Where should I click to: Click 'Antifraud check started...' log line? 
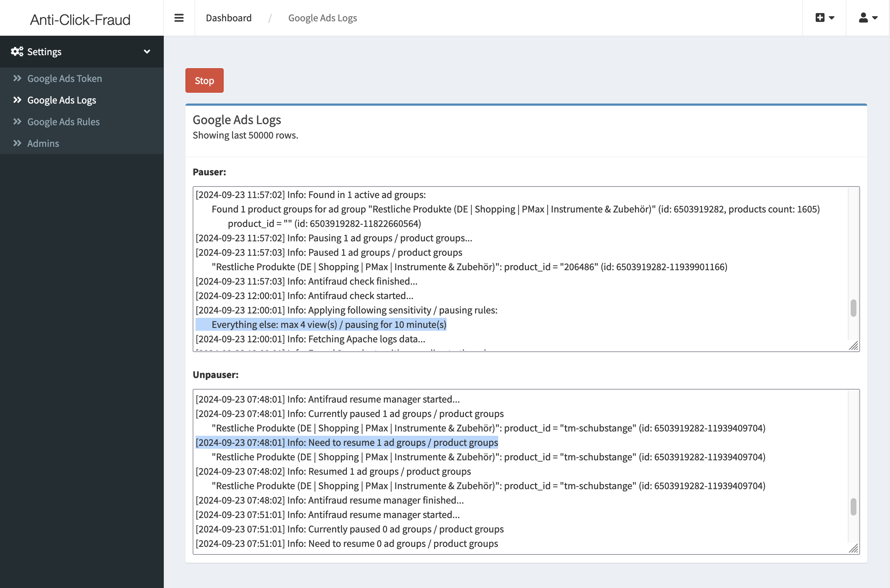point(304,295)
